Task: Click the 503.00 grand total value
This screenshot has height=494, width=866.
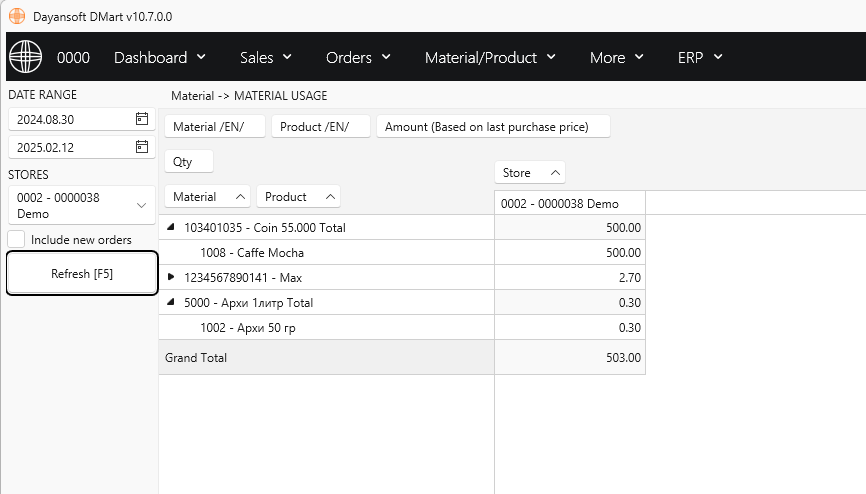Action: pyautogui.click(x=570, y=358)
